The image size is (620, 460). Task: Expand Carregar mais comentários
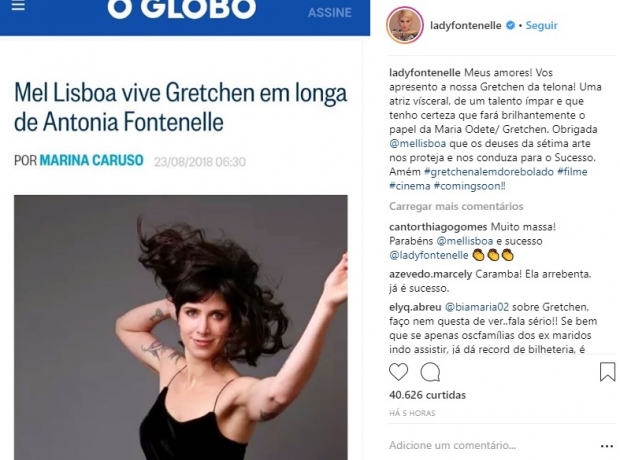pos(456,206)
